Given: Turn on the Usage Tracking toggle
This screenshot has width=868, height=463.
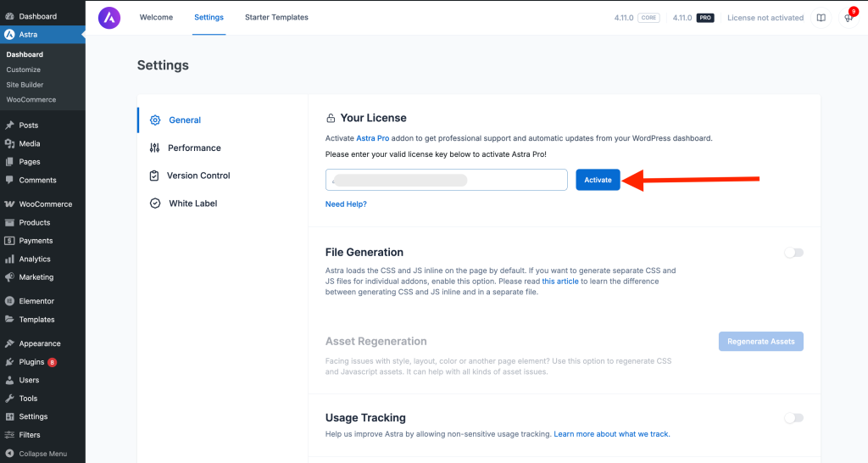Looking at the screenshot, I should [x=793, y=417].
